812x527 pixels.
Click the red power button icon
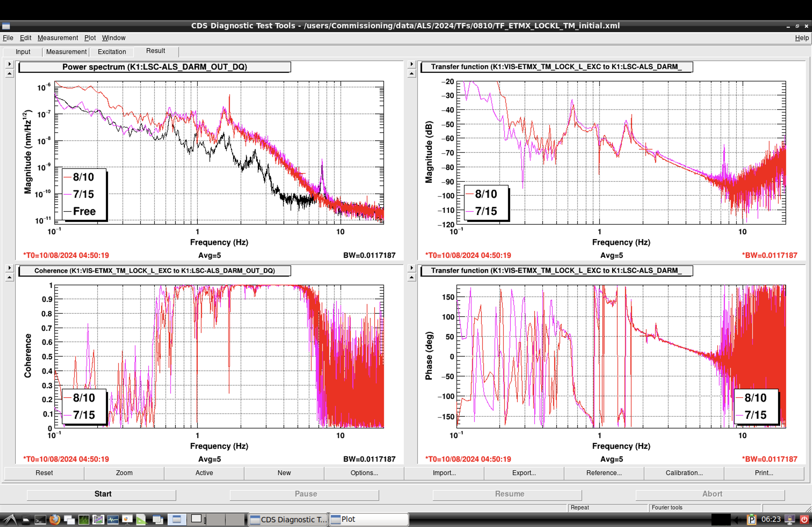tap(804, 520)
